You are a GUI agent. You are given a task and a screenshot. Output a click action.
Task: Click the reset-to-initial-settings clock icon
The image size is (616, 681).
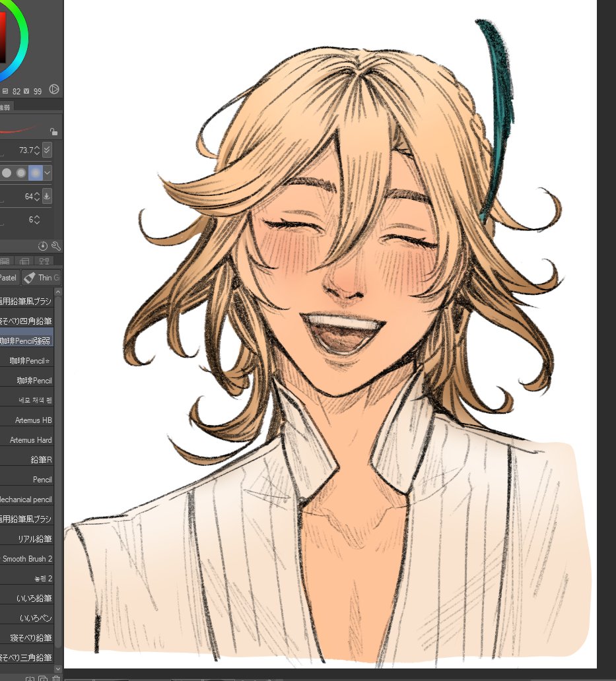pos(42,246)
